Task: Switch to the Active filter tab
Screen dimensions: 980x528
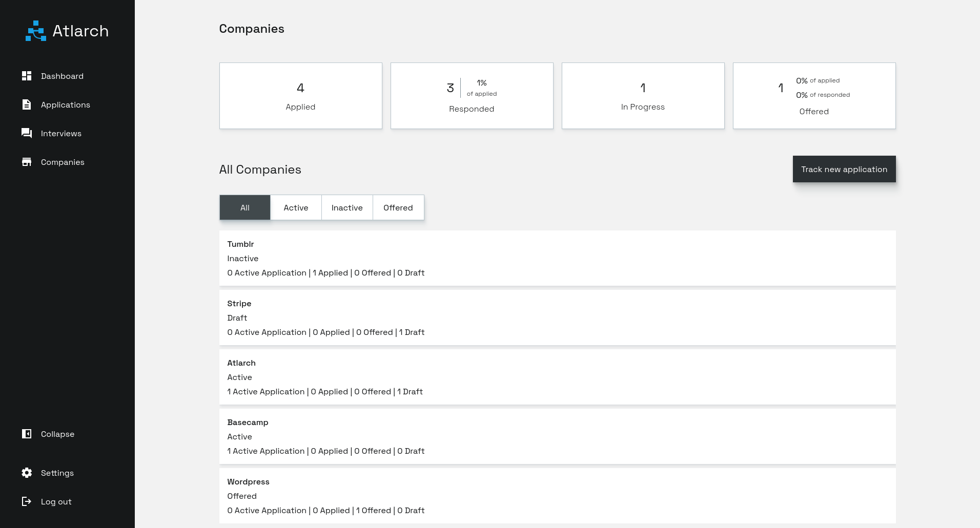Action: coord(296,207)
